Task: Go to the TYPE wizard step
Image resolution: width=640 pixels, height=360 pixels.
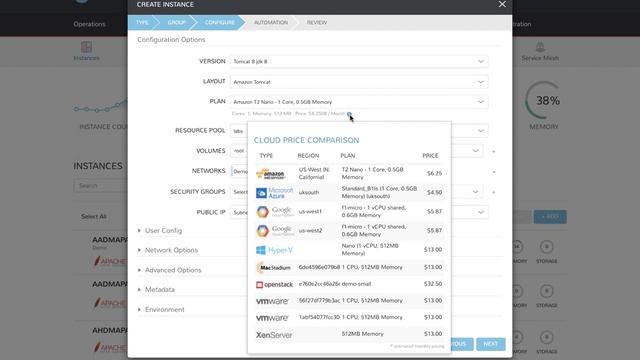Action: click(x=142, y=22)
